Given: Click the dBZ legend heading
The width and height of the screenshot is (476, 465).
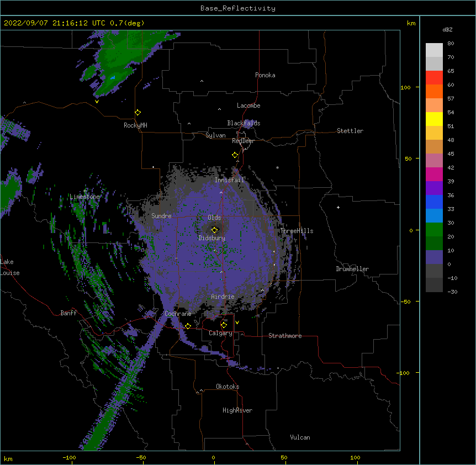Looking at the screenshot, I should point(447,30).
